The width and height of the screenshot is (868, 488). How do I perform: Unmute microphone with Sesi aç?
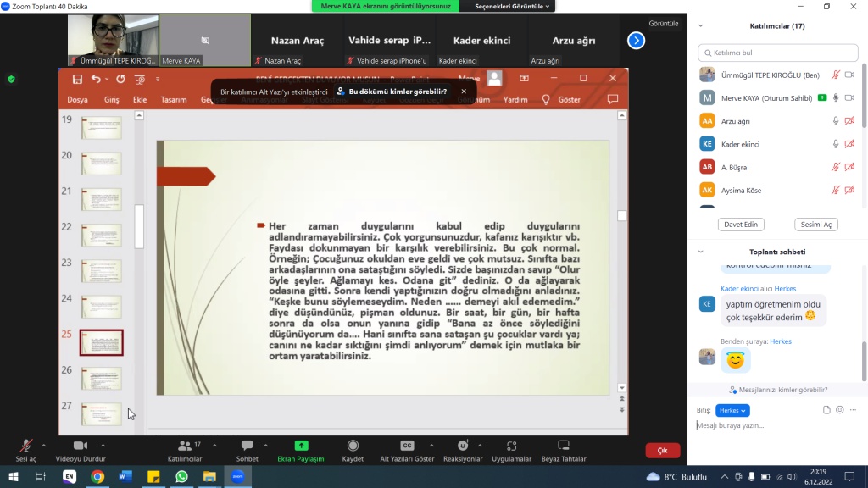[x=25, y=446]
